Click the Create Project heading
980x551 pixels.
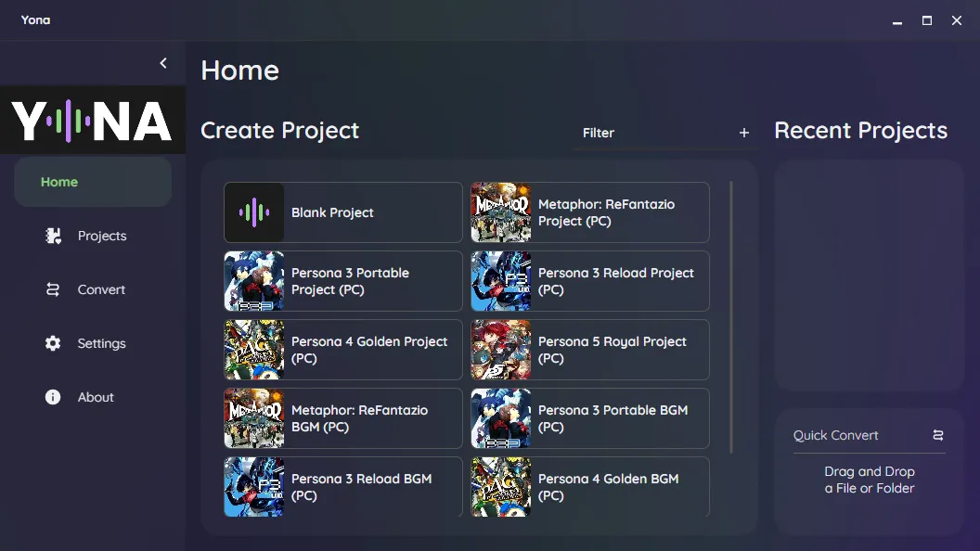coord(279,131)
